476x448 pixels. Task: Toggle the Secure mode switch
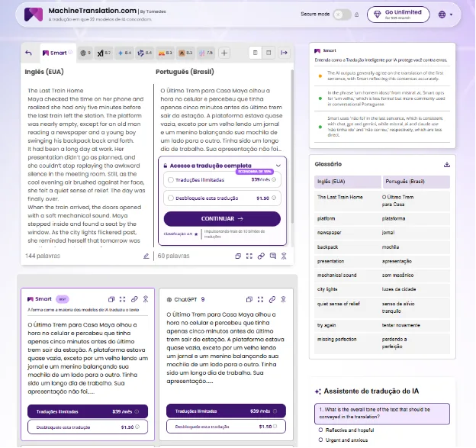342,15
